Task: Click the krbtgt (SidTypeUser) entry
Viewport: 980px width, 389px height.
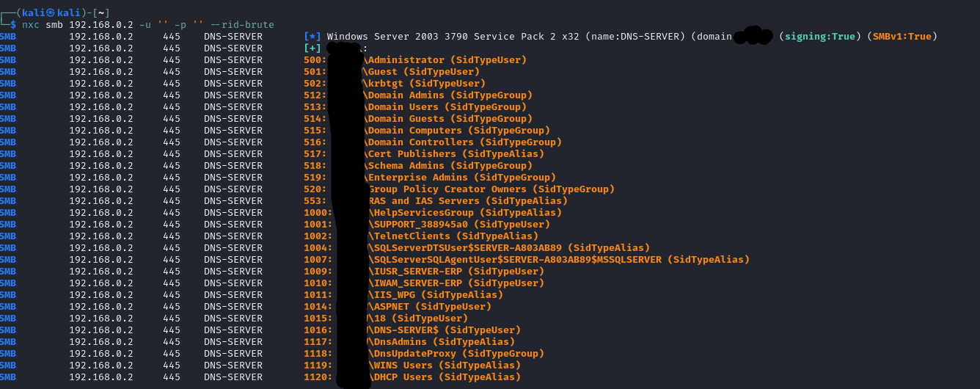Action: pyautogui.click(x=426, y=84)
